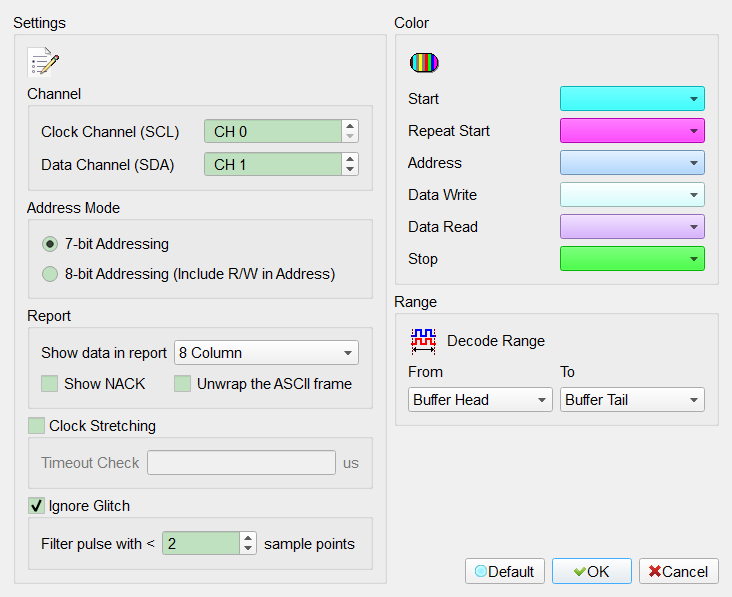Screen dimensions: 732x597
Task: Click the Decode Range waveform icon
Action: [x=423, y=341]
